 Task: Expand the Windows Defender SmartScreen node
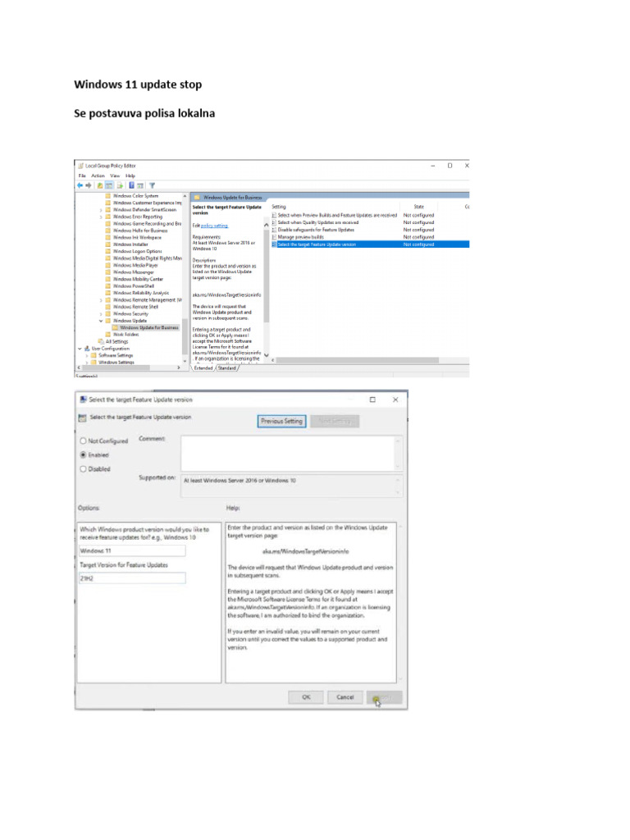coord(101,210)
